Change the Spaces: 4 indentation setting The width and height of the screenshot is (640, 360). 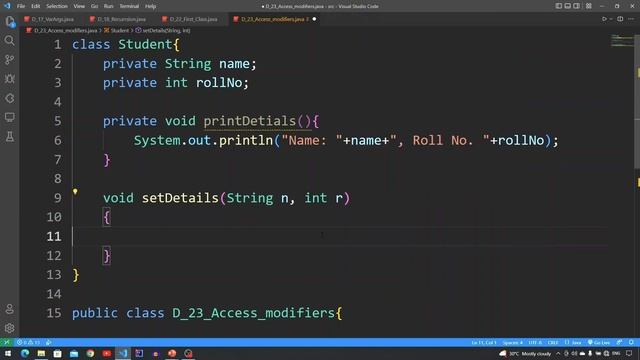click(x=513, y=342)
